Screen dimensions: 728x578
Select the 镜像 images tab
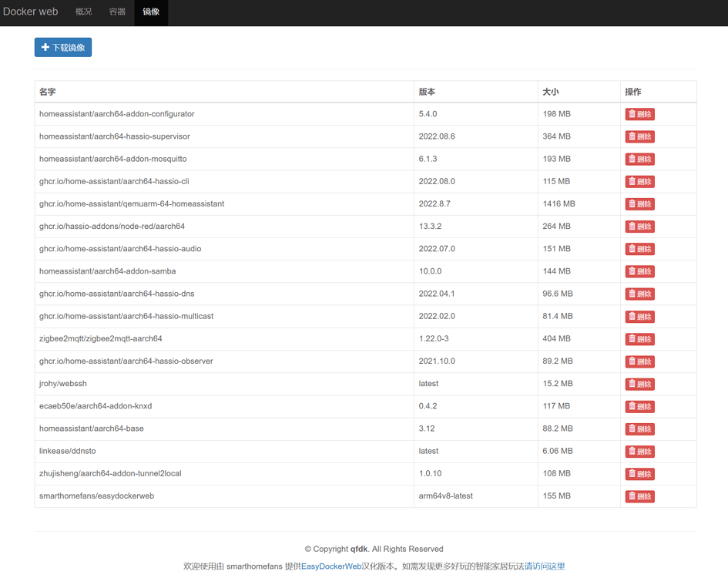[x=151, y=12]
